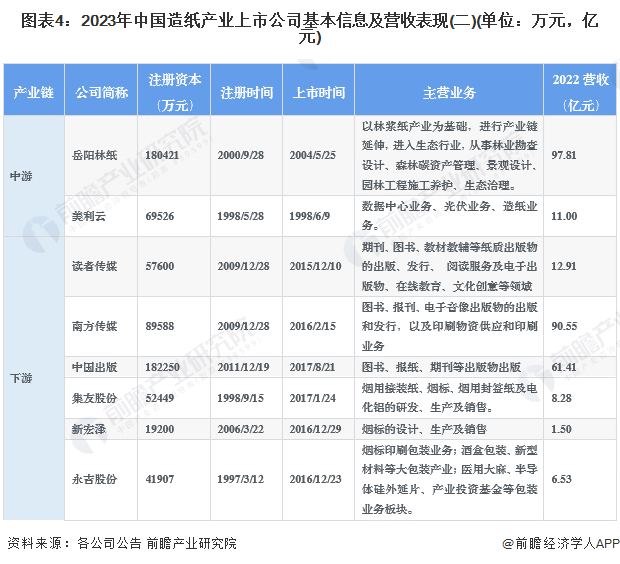Screen dimensions: 620x564
Task: Click revenue value 1.50
Action: pyautogui.click(x=561, y=429)
